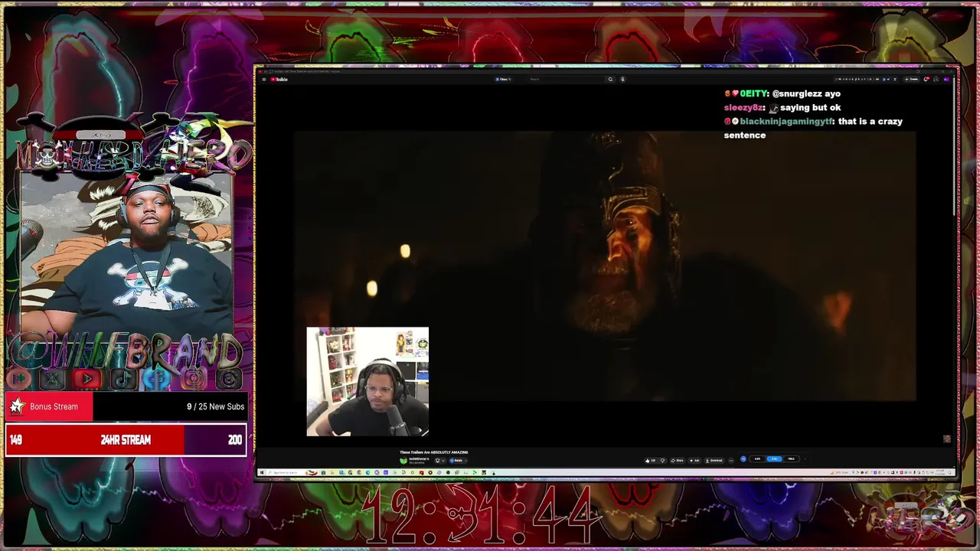Click the channel name below the video title
This screenshot has width=980, height=551.
(x=419, y=459)
